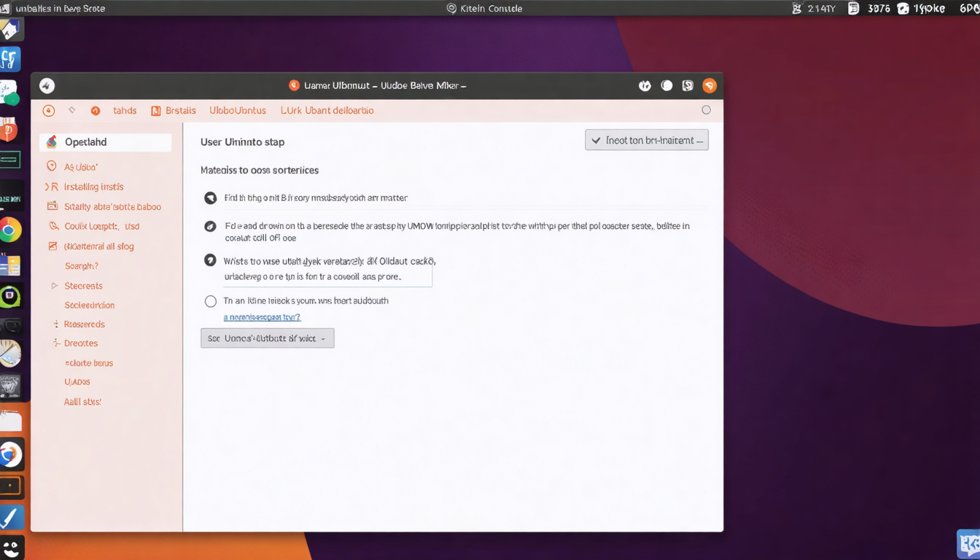Select the empty bottom radio button
This screenshot has width=980, height=560.
tap(211, 300)
